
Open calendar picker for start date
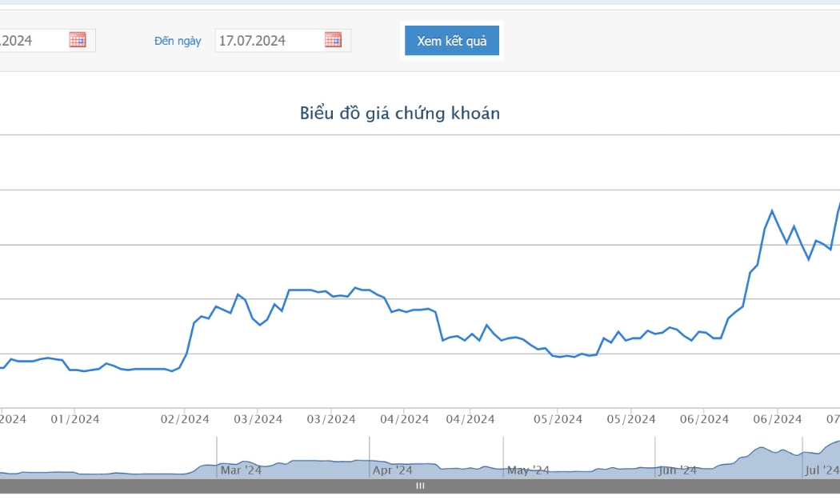pyautogui.click(x=77, y=40)
